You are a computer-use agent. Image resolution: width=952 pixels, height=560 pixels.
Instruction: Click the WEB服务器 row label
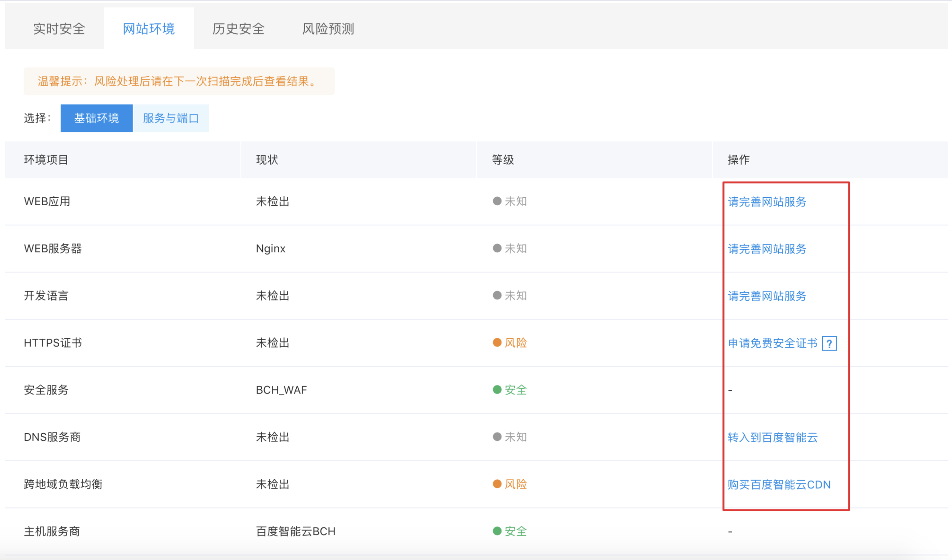53,249
